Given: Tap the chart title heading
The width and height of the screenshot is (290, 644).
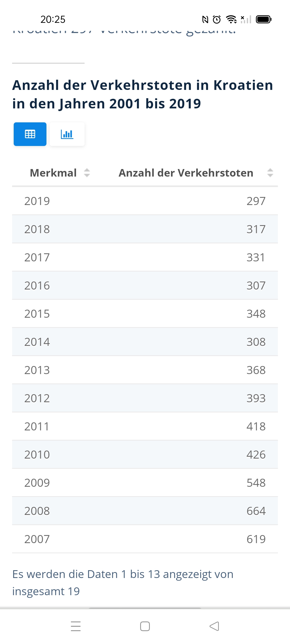Looking at the screenshot, I should pyautogui.click(x=143, y=94).
